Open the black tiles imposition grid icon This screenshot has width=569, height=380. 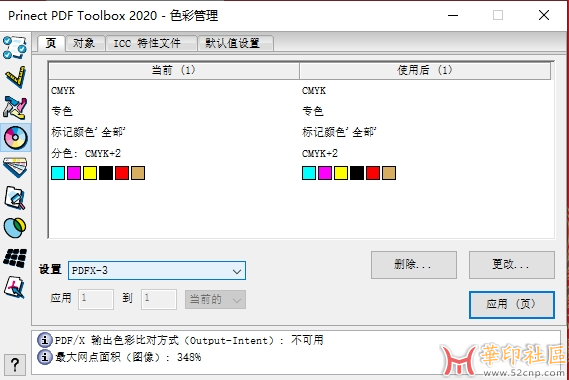tap(15, 258)
